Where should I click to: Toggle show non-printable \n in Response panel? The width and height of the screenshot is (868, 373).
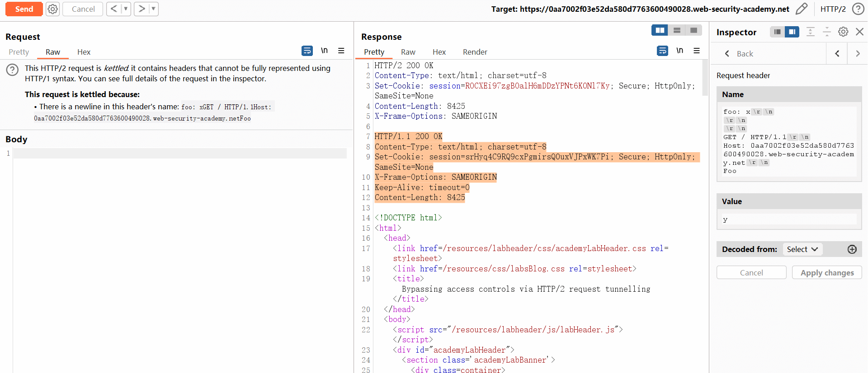point(679,51)
